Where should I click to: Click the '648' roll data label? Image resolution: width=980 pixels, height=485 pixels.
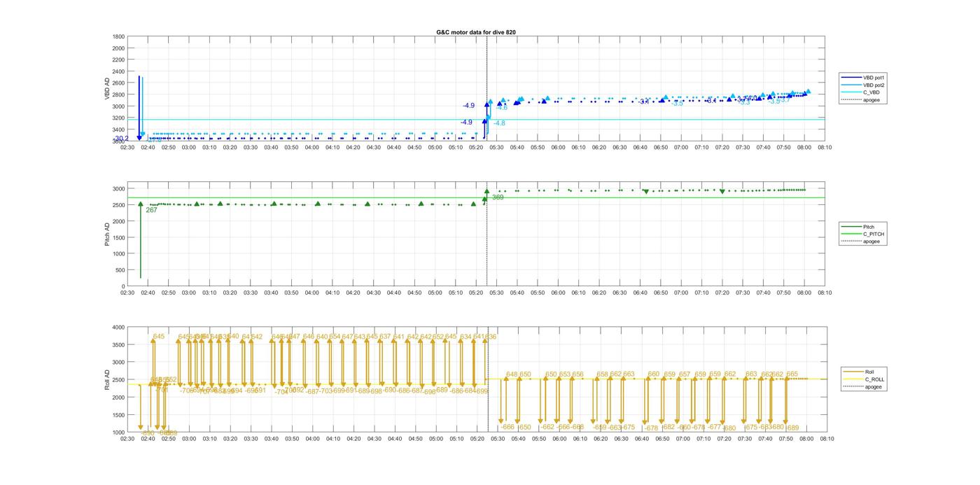coord(512,374)
